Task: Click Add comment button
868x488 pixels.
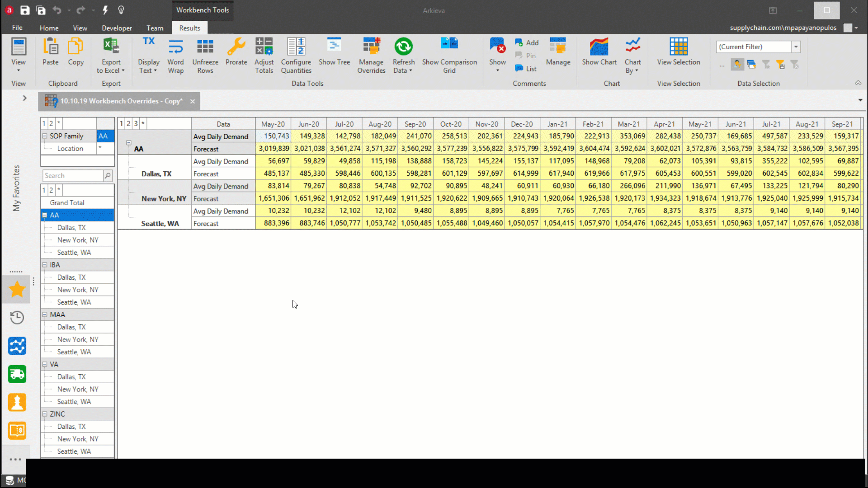Action: (527, 42)
